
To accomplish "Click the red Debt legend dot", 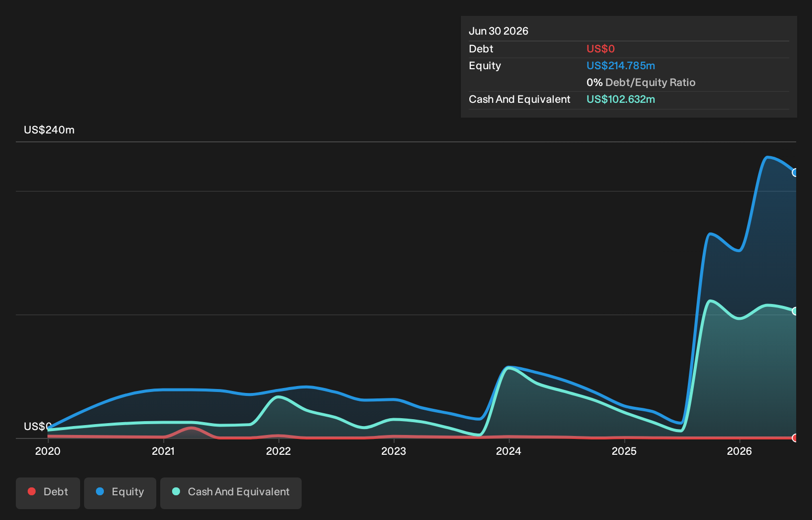I will click(32, 491).
